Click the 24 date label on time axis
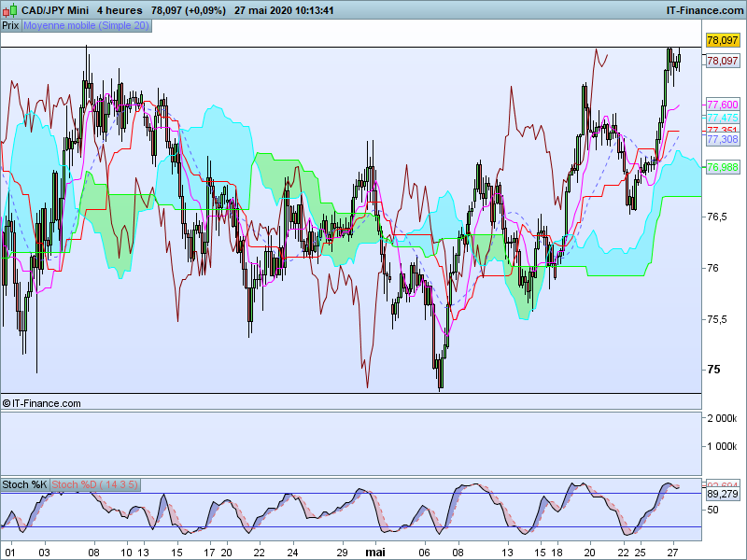 pos(292,553)
